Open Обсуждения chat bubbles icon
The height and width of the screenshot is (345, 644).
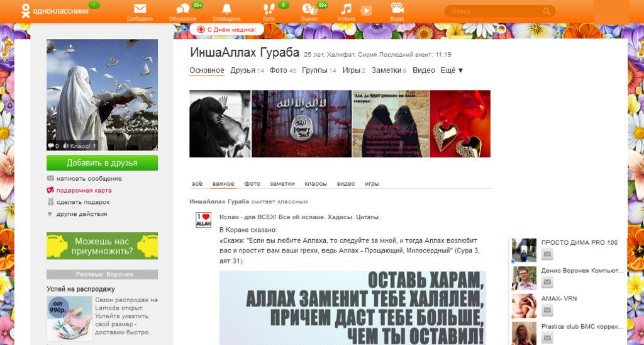[183, 9]
